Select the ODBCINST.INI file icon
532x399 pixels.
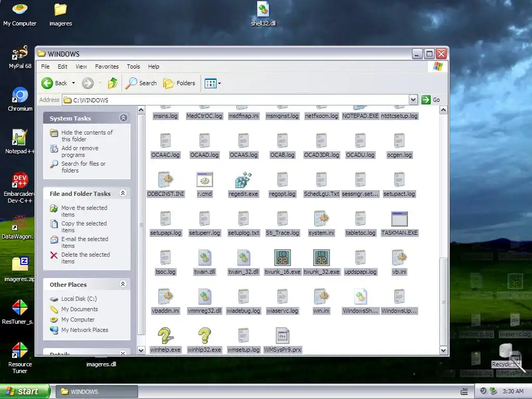(x=165, y=180)
